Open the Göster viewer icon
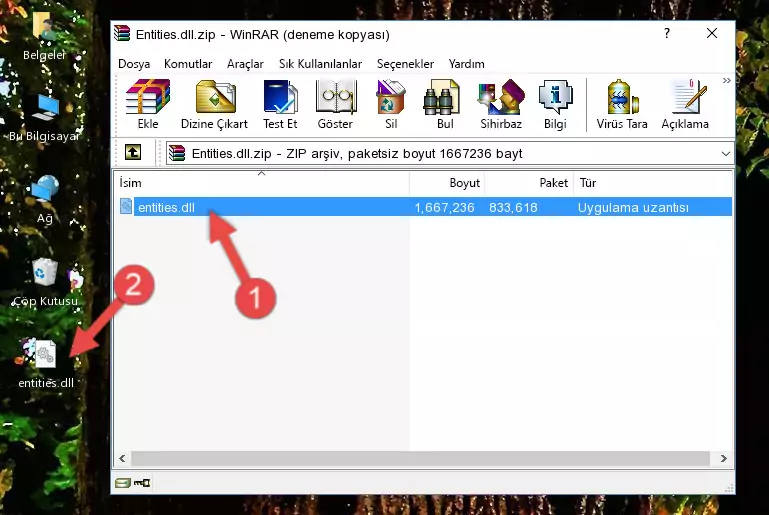This screenshot has width=769, height=515. (x=335, y=104)
